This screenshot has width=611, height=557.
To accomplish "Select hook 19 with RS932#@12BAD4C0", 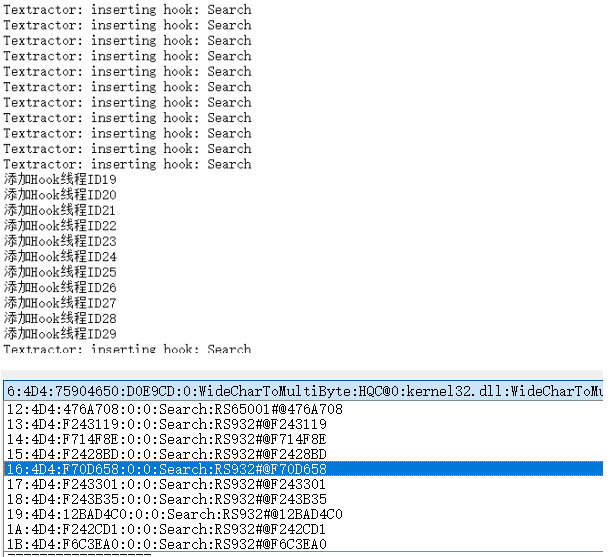I will coord(303,514).
